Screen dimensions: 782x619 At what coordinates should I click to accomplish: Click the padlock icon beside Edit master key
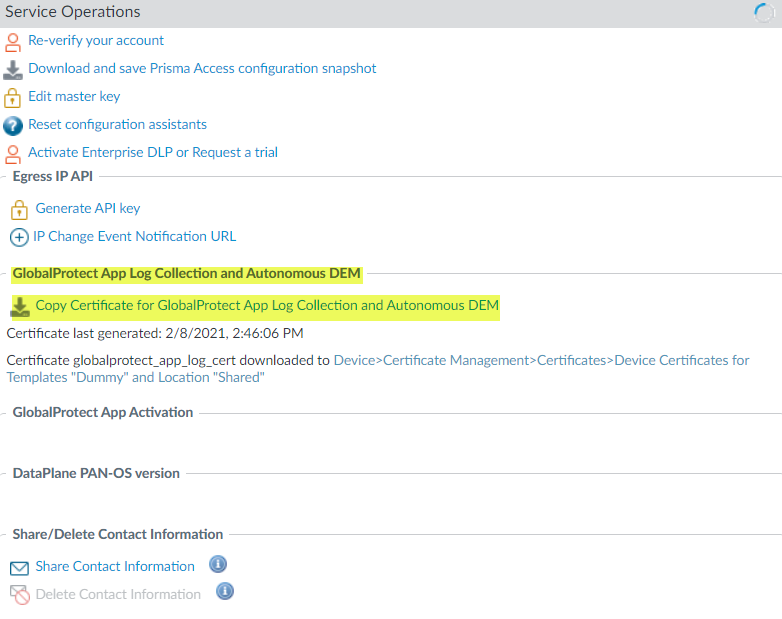coord(13,98)
